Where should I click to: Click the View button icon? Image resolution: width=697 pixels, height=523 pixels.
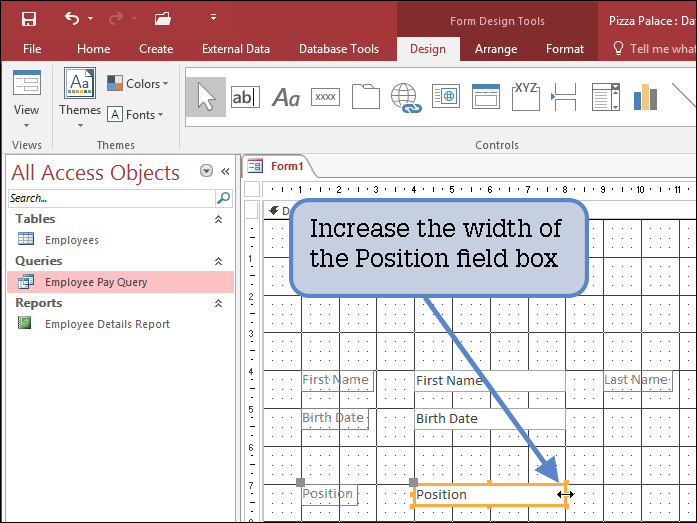coord(27,83)
